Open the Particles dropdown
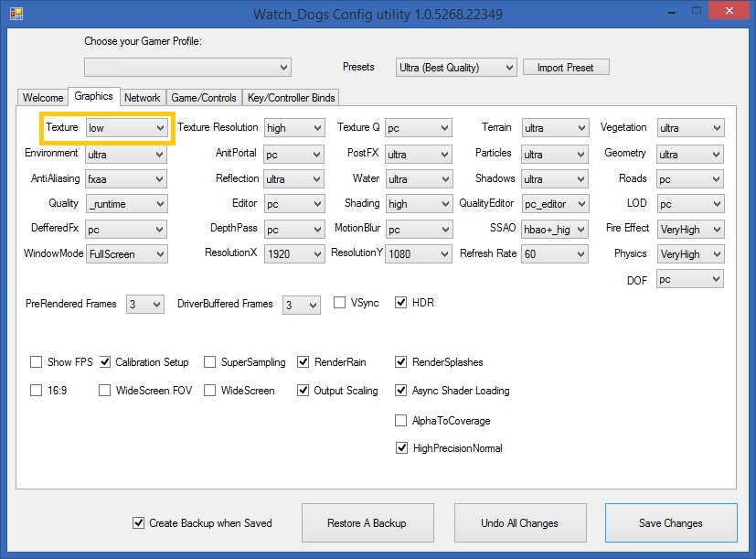Image resolution: width=756 pixels, height=559 pixels. [x=555, y=155]
